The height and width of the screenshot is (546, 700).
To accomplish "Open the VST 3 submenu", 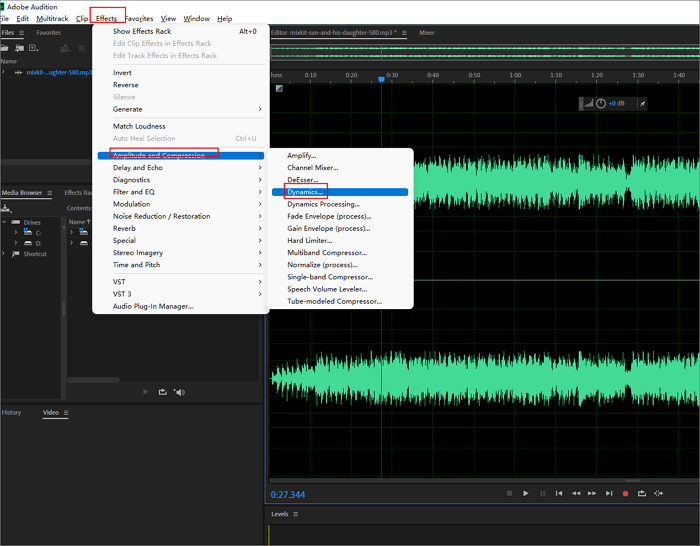I will [x=180, y=294].
